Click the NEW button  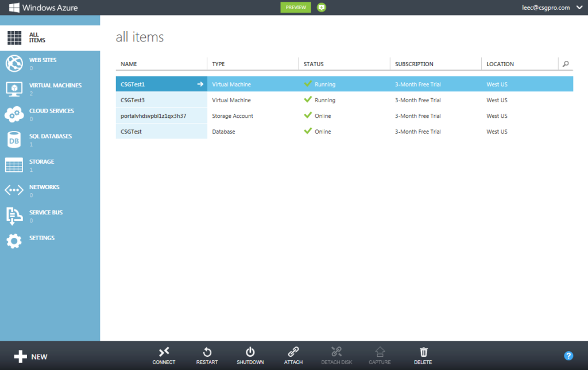(x=30, y=356)
